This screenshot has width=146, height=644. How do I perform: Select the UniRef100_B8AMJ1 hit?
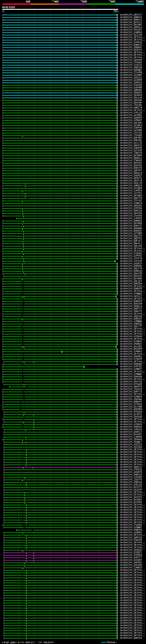tap(131, 158)
